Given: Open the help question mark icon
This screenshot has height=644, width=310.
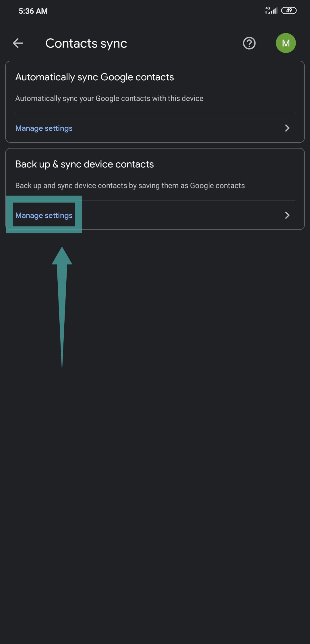Looking at the screenshot, I should tap(249, 43).
